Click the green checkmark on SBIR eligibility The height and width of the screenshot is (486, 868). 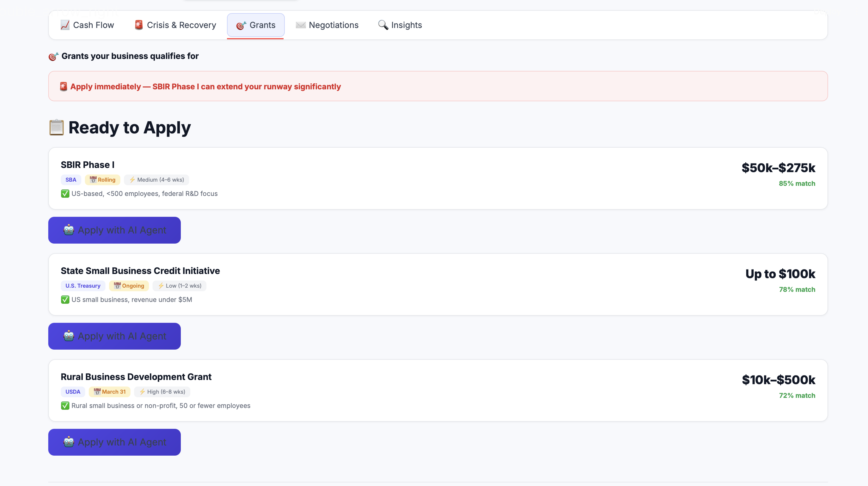point(65,194)
